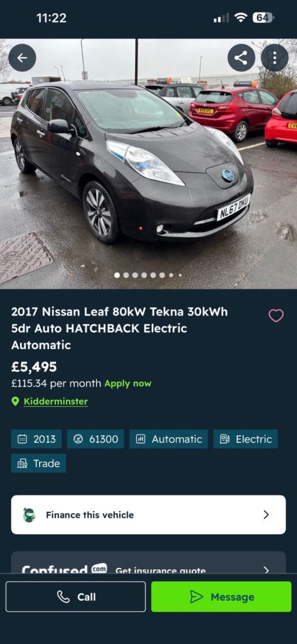Tap the back arrow icon

pos(22,58)
